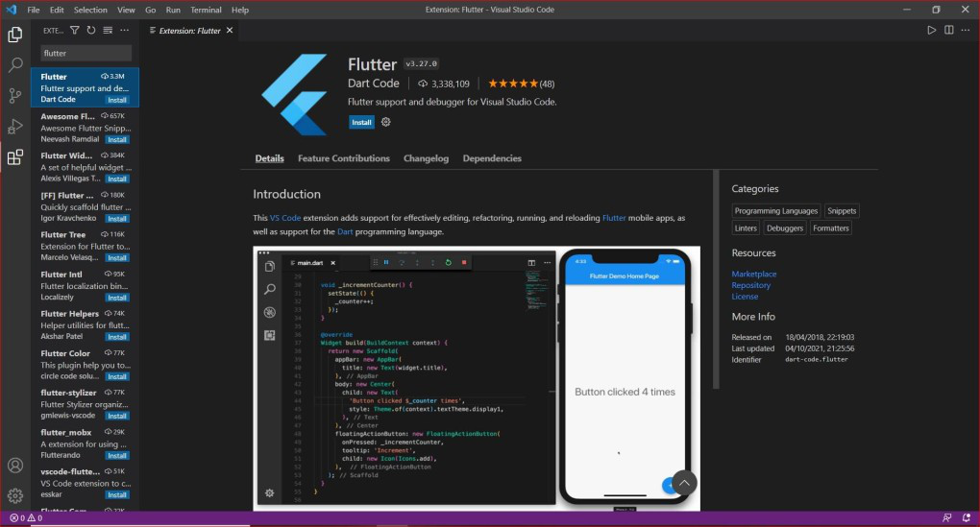
Task: Switch to the Dependencies tab
Action: point(492,158)
